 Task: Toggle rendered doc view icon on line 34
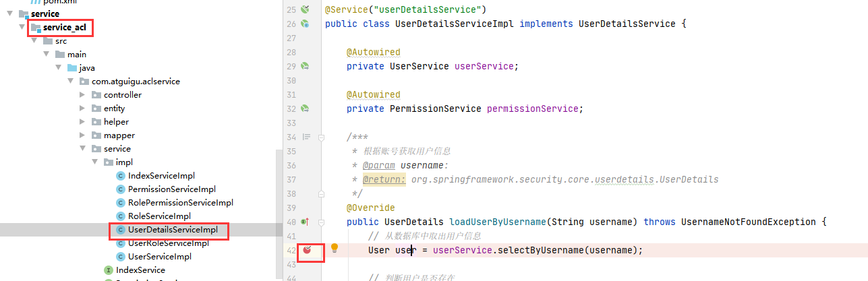click(x=306, y=137)
